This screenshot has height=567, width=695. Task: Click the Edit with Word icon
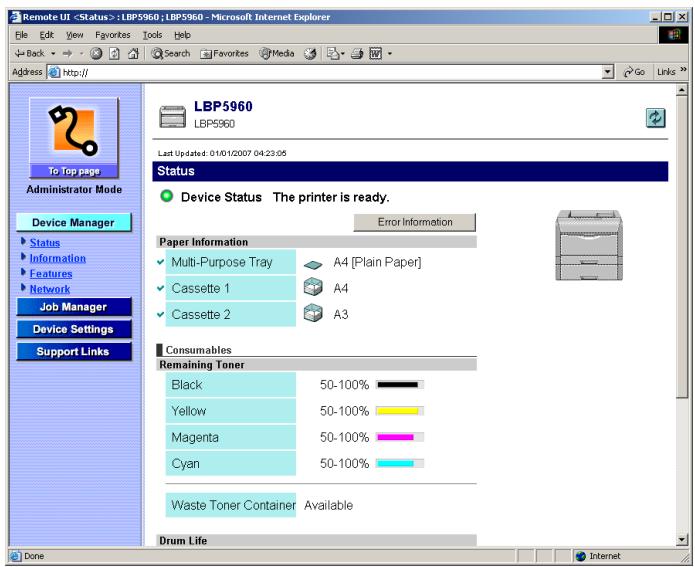point(375,54)
